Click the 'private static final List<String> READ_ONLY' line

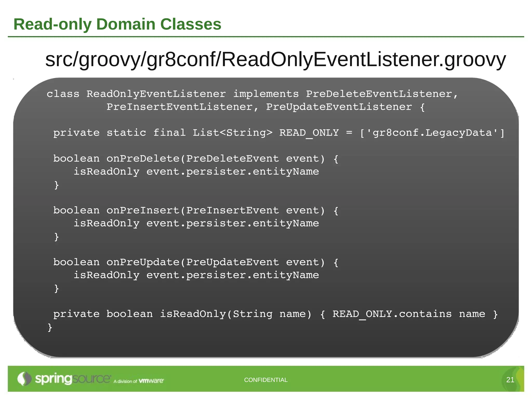[279, 133]
